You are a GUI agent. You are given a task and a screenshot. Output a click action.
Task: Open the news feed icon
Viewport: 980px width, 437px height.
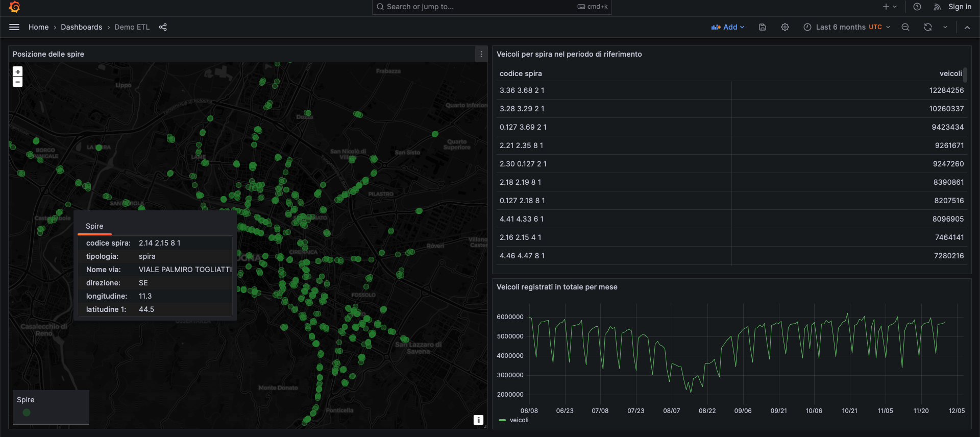click(x=937, y=7)
